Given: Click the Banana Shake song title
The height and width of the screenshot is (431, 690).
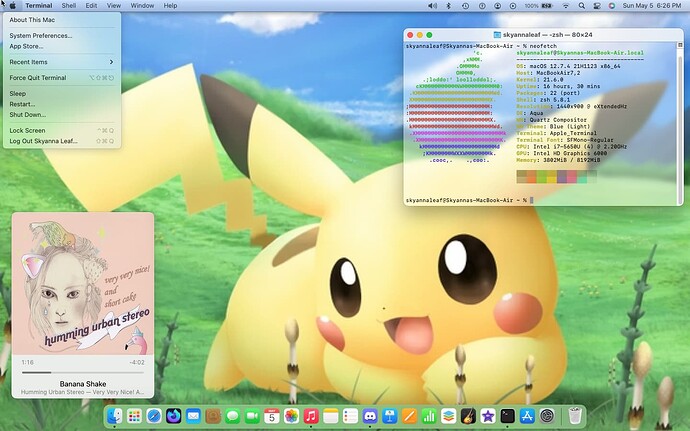Looking at the screenshot, I should coord(83,384).
